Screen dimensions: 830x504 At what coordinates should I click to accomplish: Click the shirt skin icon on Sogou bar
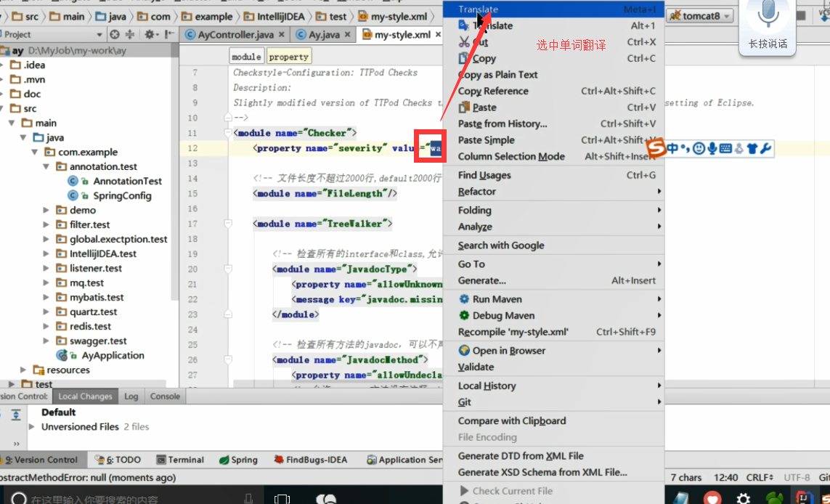point(753,149)
